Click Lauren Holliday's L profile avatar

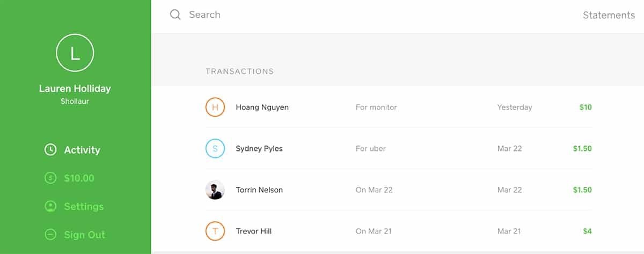coord(75,53)
